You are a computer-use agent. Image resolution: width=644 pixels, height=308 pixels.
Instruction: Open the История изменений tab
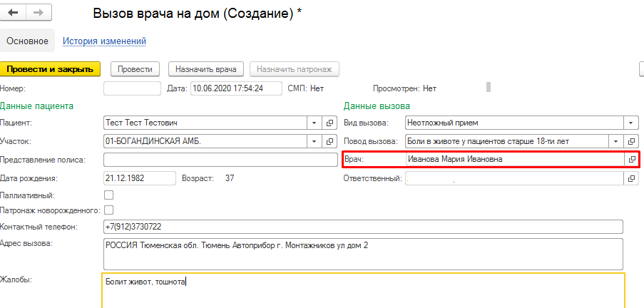(104, 41)
